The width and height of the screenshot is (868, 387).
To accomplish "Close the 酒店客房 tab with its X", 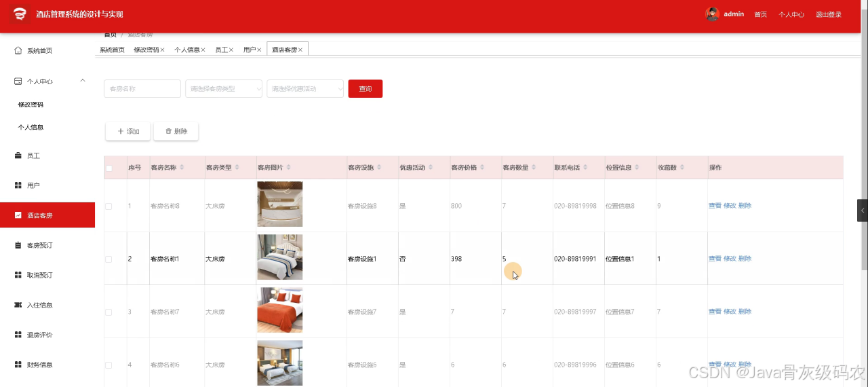I will click(x=300, y=50).
